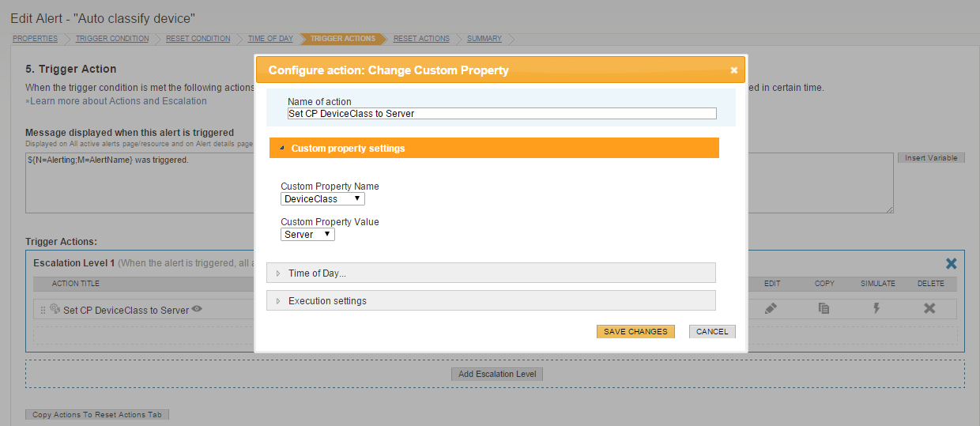The width and height of the screenshot is (980, 426).
Task: Click the pencil edit icon for the action
Action: 771,309
